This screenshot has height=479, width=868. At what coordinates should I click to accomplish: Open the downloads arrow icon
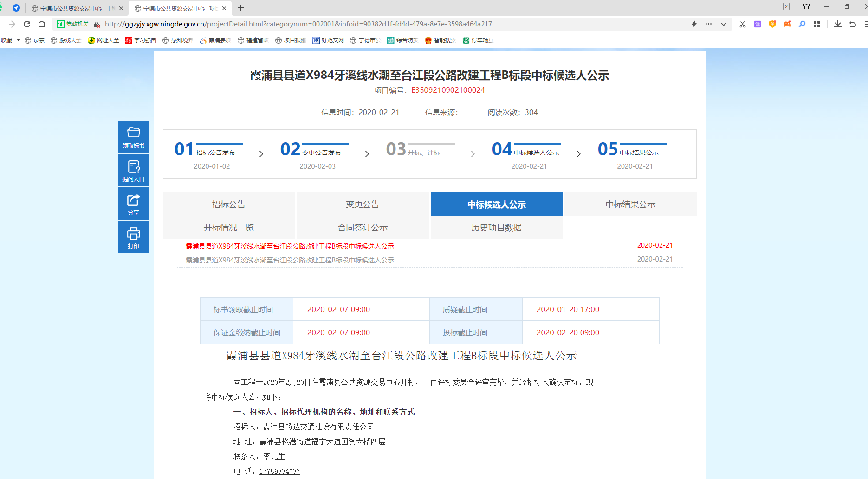click(838, 24)
